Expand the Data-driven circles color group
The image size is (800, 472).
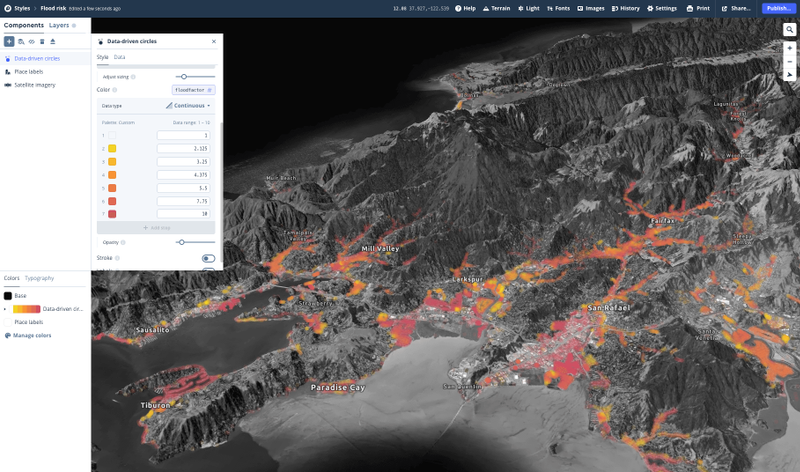(x=5, y=309)
